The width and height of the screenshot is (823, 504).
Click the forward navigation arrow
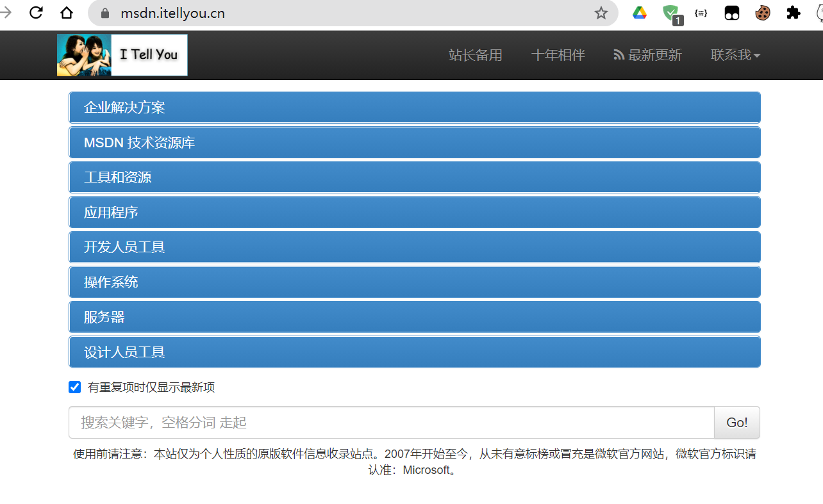(6, 13)
